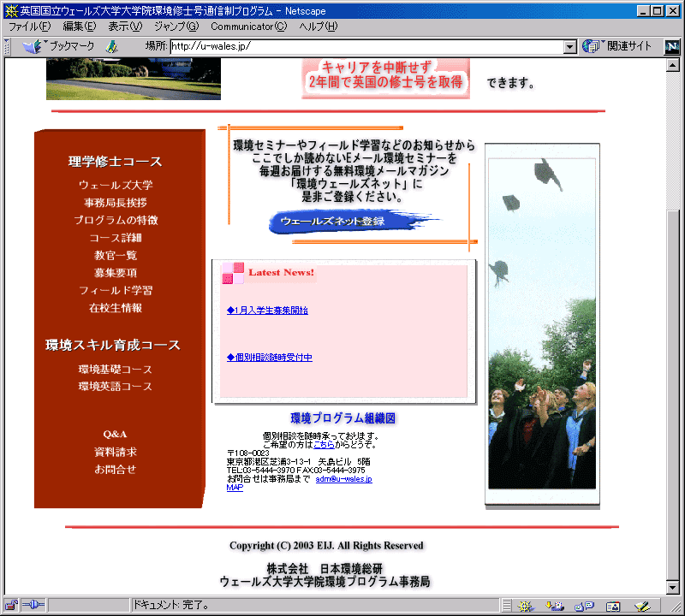Open the 個別相談随時受付中 news link

click(x=270, y=358)
